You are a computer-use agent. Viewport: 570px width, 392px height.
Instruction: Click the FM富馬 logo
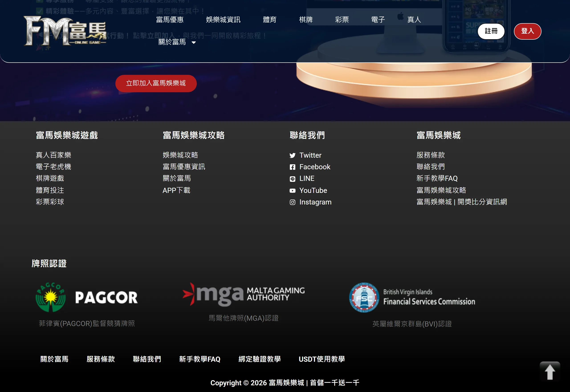(65, 31)
